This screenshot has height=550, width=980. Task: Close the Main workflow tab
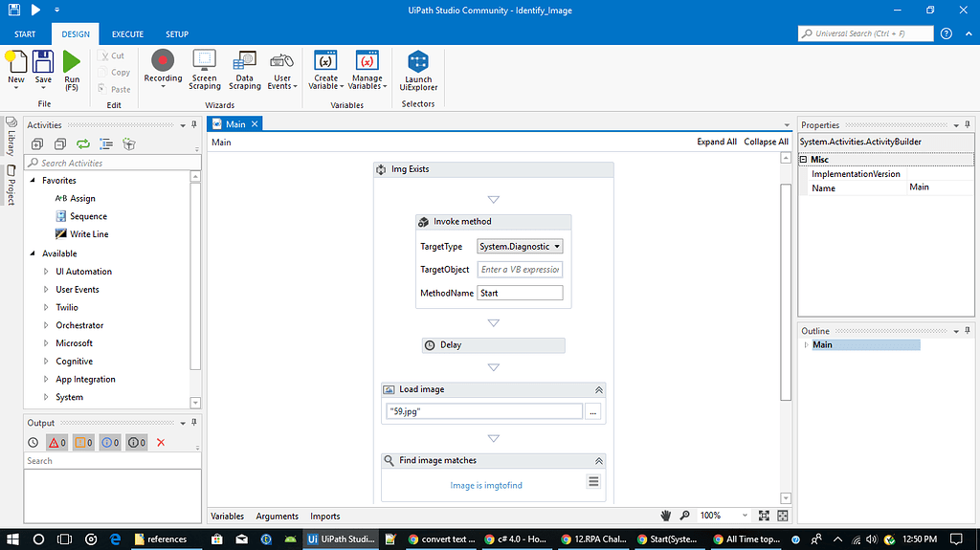[x=255, y=124]
